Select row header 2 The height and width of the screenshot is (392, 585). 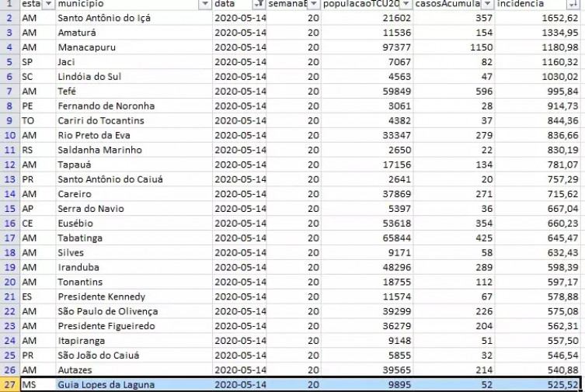point(9,18)
